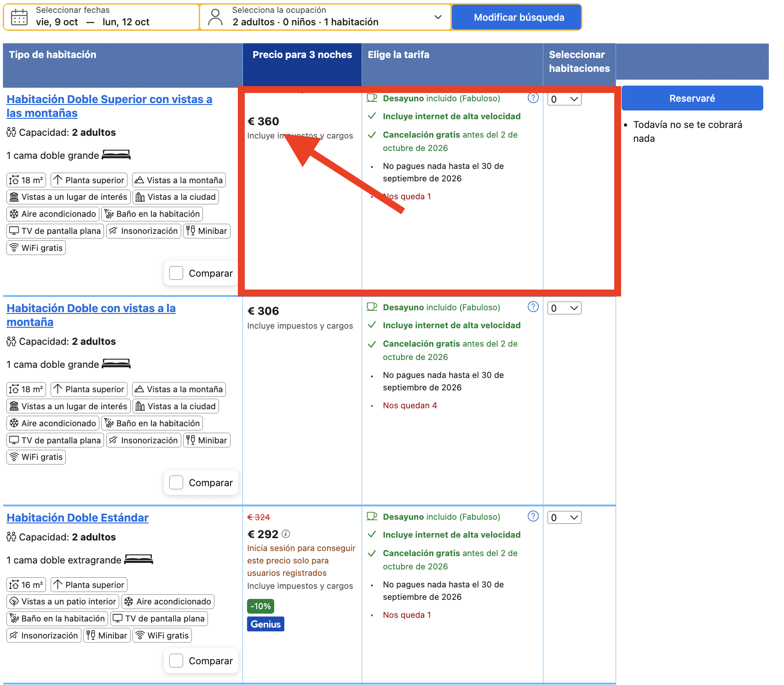Click bed icon in Habitación Doble Estándar
784x685 pixels.
[x=138, y=560]
